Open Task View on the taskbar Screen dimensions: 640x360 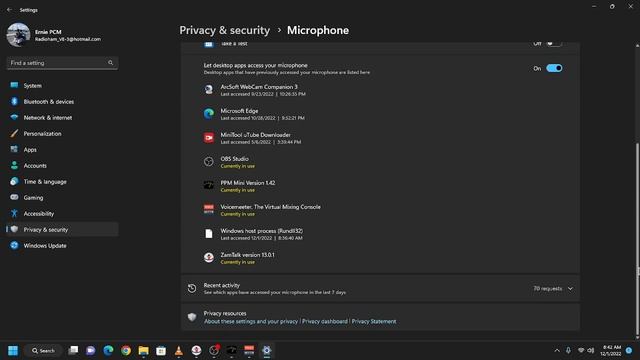73,350
